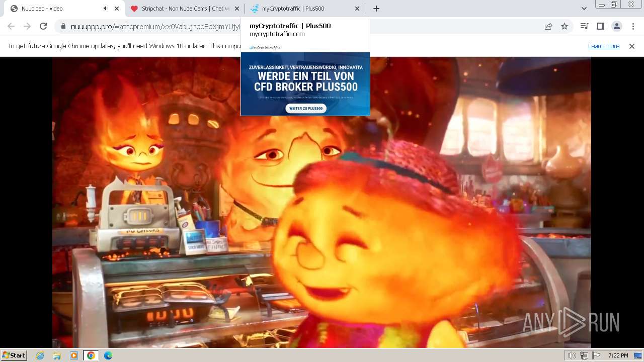Follow the Learn more link
This screenshot has width=644, height=362.
pyautogui.click(x=604, y=46)
